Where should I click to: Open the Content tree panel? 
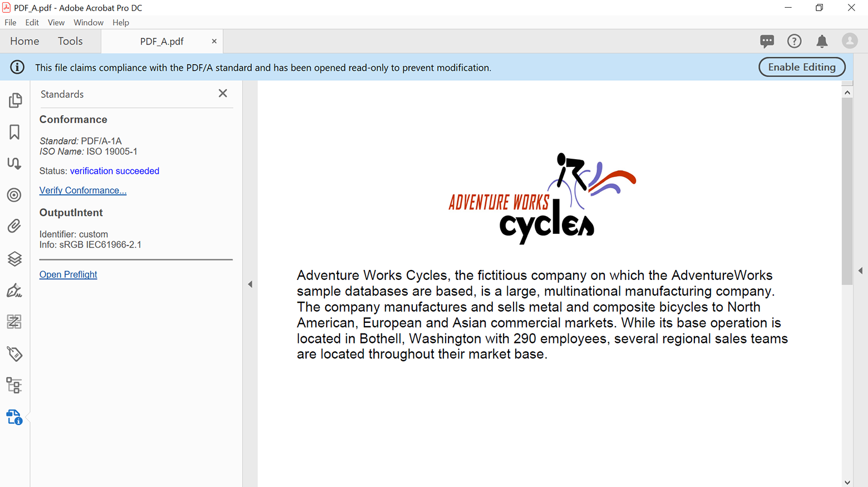tap(14, 385)
